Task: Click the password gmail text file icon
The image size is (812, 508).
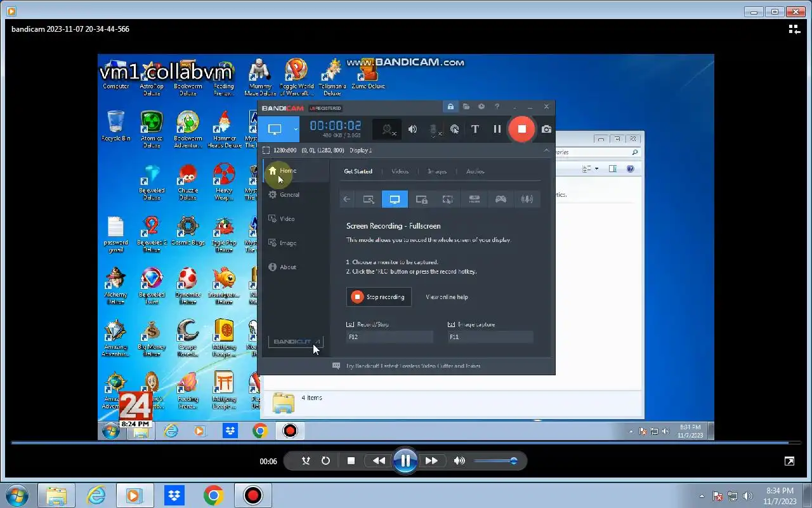Action: (x=116, y=234)
